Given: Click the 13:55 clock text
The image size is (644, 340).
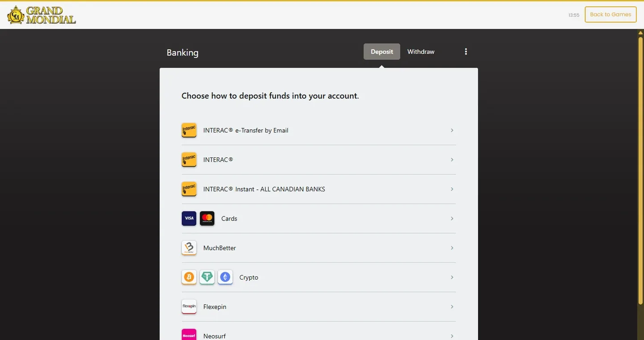Looking at the screenshot, I should click(x=574, y=15).
